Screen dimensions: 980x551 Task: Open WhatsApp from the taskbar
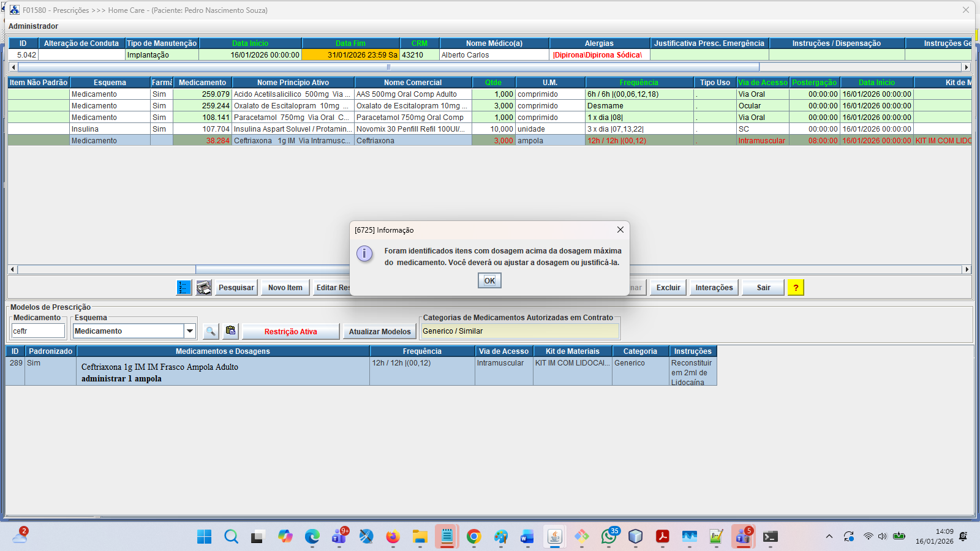[609, 537]
